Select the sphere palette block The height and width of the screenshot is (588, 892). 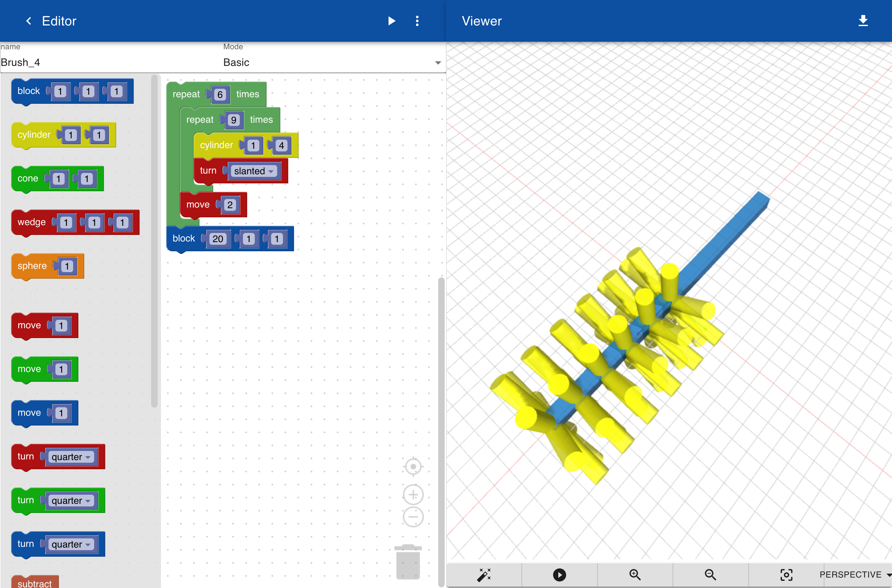[x=32, y=266]
